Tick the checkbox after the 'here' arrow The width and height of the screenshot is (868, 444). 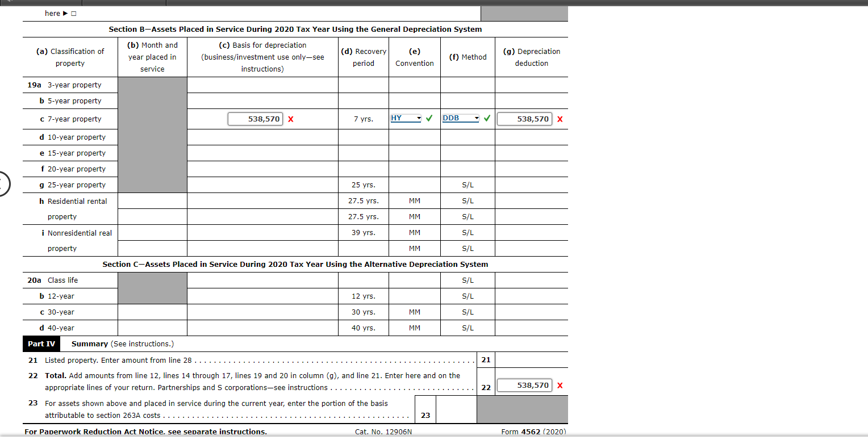[x=74, y=14]
